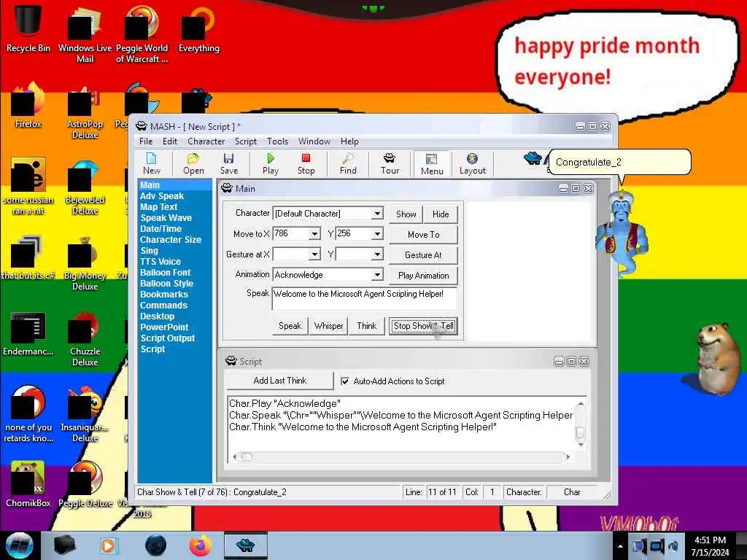
Task: Open the Tools menu
Action: click(277, 141)
